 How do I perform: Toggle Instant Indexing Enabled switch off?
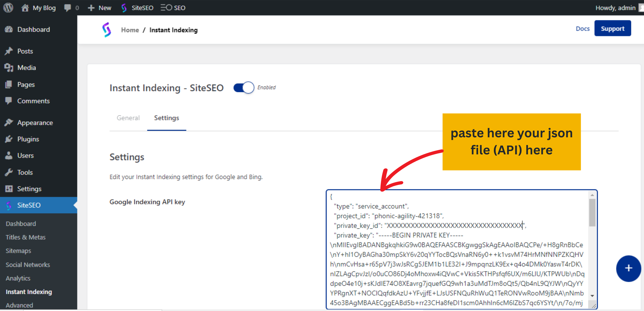tap(244, 88)
